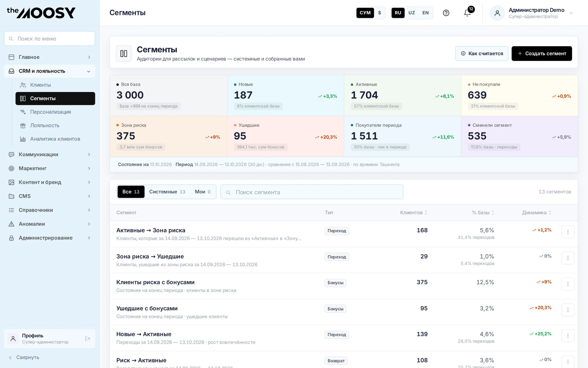Open Лояльность in the sidebar
This screenshot has height=368, width=588.
tap(55, 125)
